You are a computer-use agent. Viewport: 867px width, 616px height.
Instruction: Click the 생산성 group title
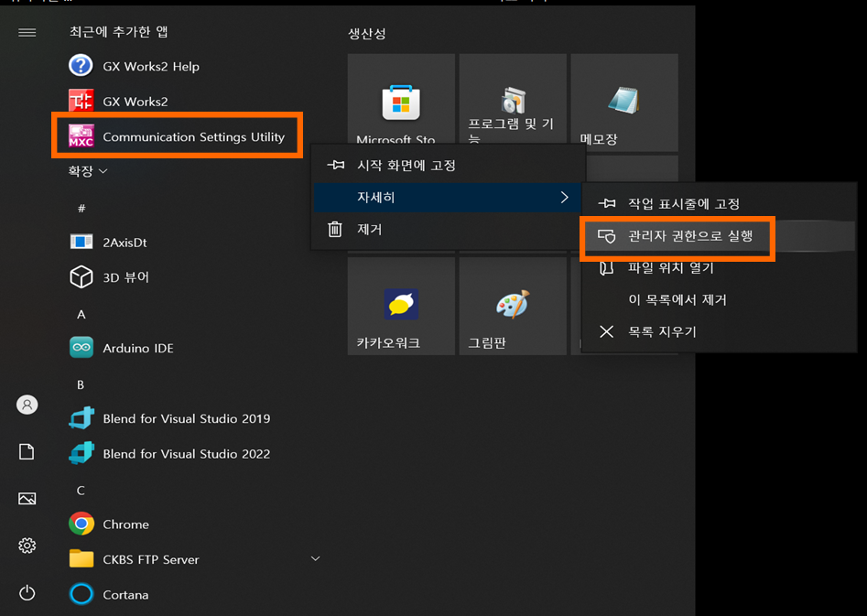(x=367, y=34)
